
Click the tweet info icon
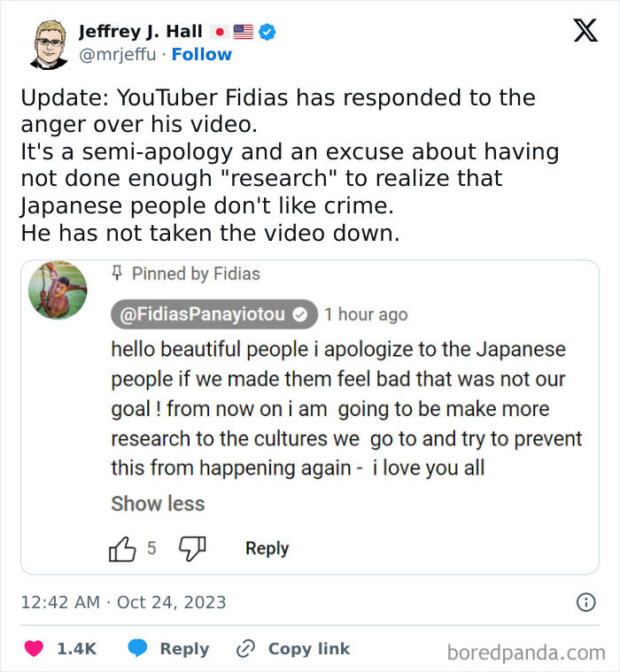coord(586,602)
